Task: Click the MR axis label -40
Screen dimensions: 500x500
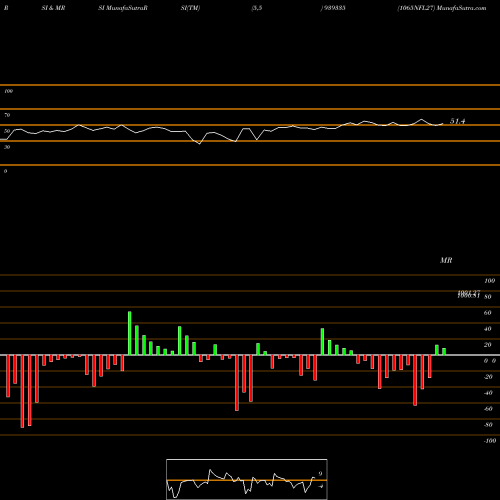Action: click(x=488, y=393)
